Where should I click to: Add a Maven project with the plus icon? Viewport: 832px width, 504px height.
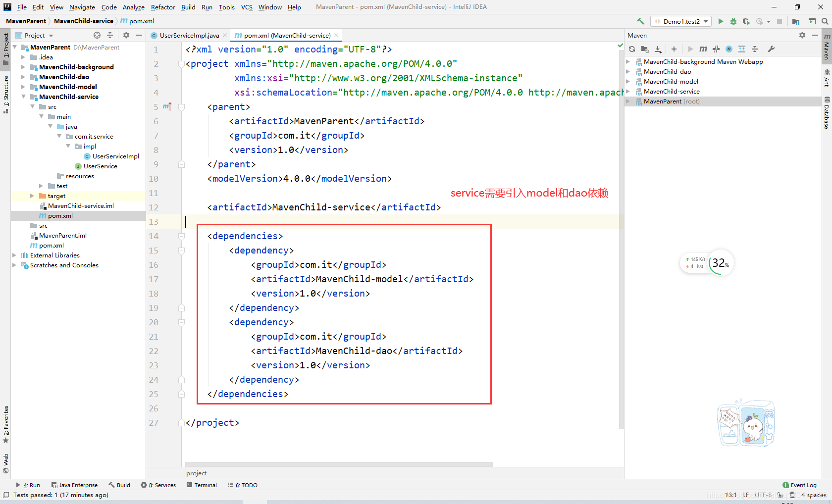point(674,49)
